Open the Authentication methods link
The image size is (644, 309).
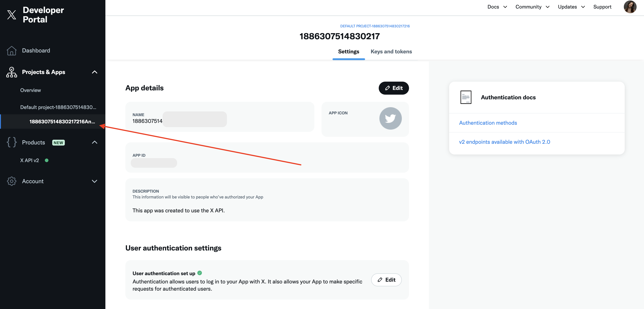point(488,123)
